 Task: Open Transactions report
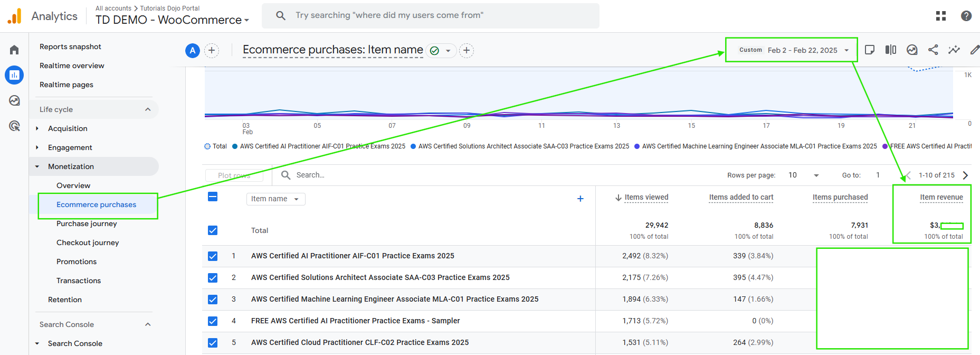point(79,281)
